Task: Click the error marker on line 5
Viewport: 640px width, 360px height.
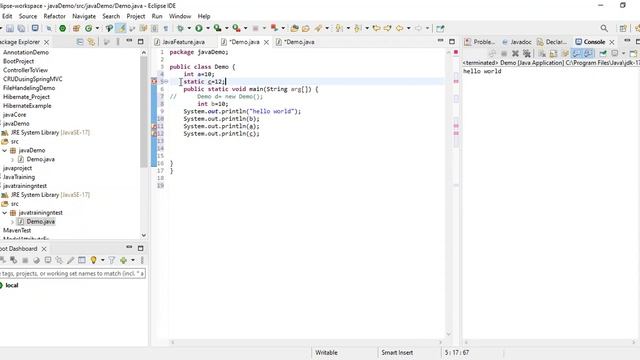Action: (x=154, y=82)
